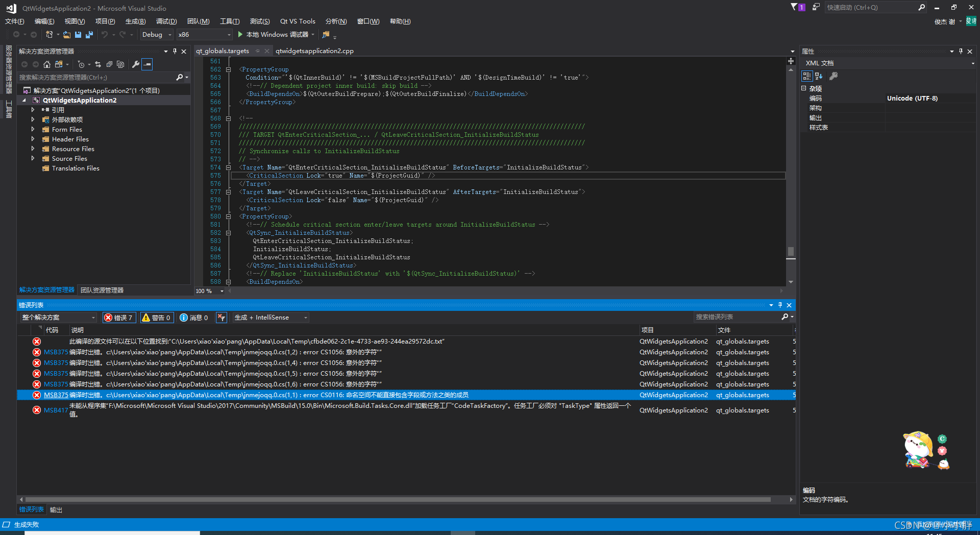Click the New Project toolbar icon
The height and width of the screenshot is (535, 980).
click(x=50, y=35)
